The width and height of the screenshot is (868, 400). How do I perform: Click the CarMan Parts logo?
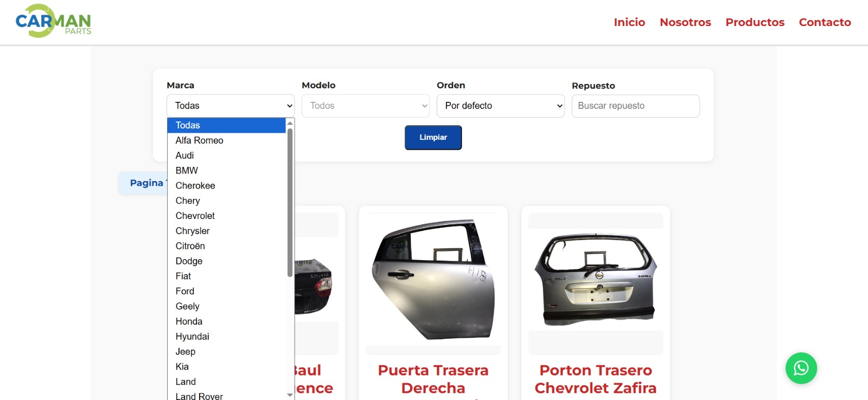pyautogui.click(x=53, y=22)
